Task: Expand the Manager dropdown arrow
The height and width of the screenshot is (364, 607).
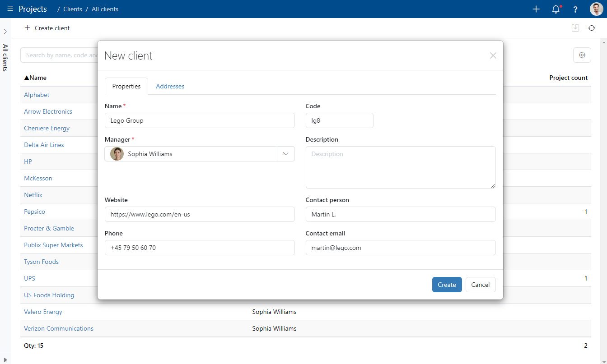Action: click(x=286, y=154)
